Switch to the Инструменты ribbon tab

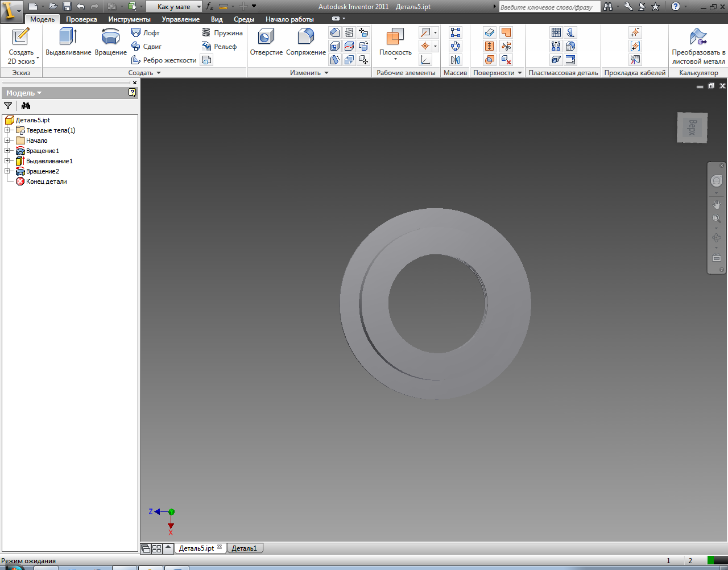[x=129, y=19]
